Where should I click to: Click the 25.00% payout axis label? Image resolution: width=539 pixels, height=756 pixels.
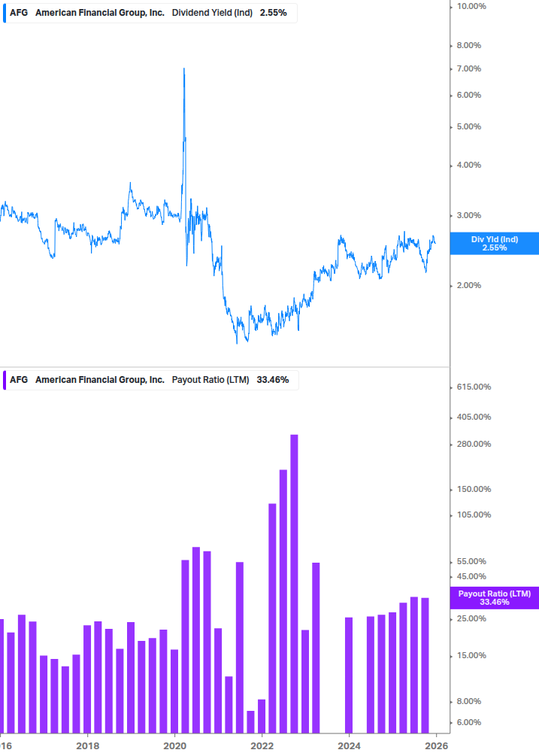471,618
